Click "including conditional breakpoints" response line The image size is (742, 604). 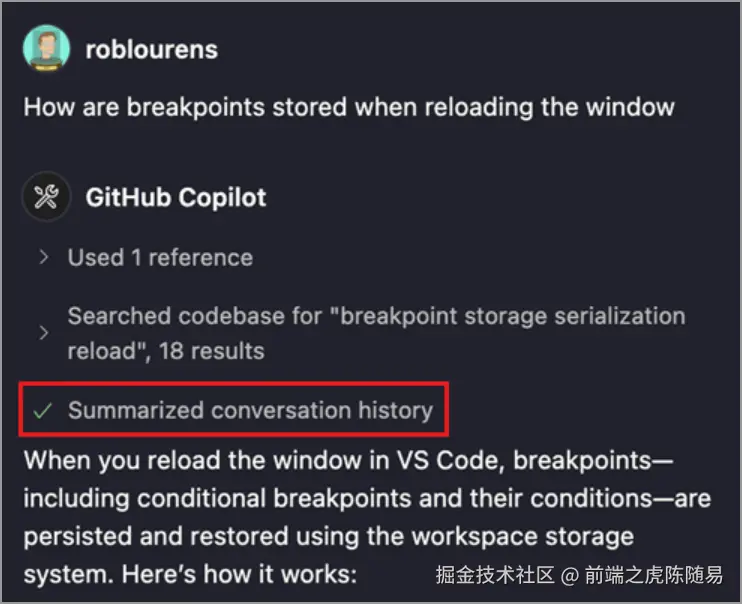[367, 498]
